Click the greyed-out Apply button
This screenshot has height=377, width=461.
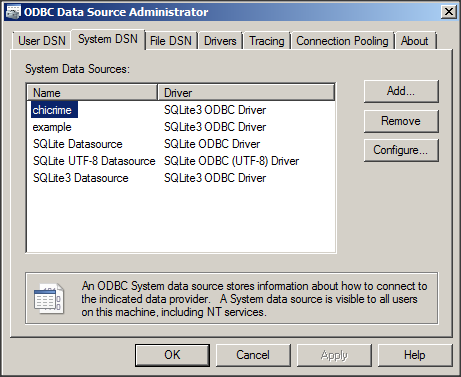click(334, 355)
